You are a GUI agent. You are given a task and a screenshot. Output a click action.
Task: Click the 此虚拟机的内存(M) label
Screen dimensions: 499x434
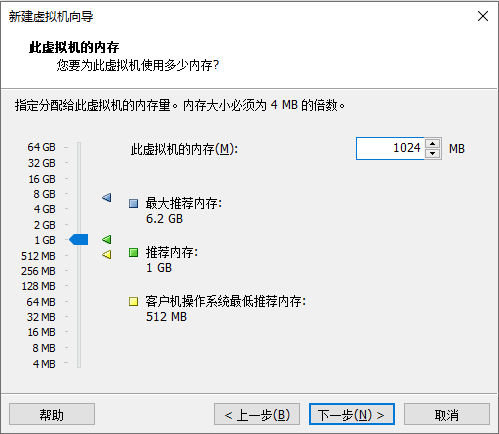tap(184, 149)
